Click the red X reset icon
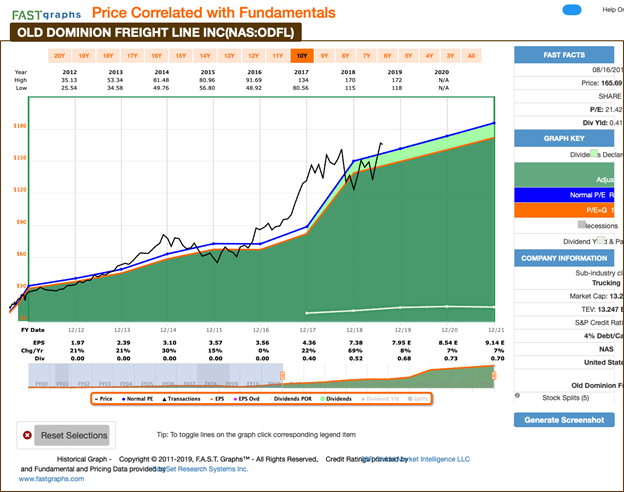 point(27,435)
